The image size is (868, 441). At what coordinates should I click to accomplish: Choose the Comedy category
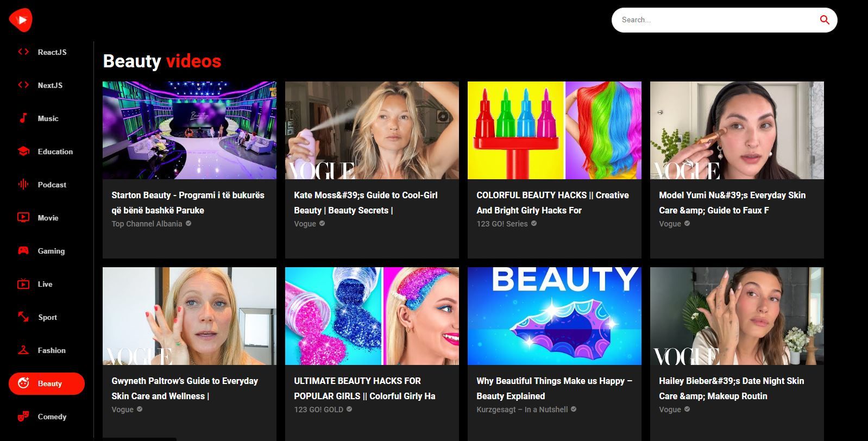pyautogui.click(x=47, y=417)
